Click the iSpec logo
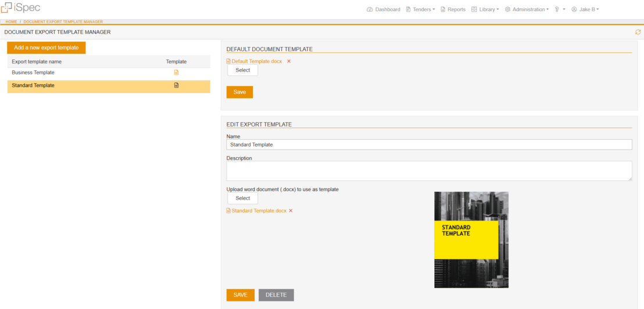 (20, 8)
